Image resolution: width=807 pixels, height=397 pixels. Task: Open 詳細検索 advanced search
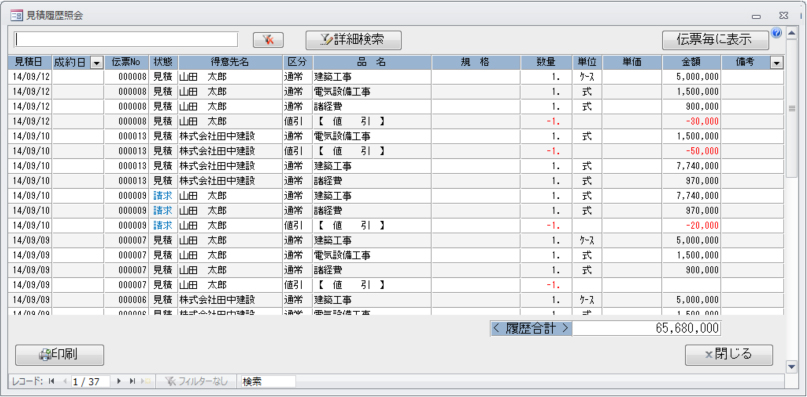[x=354, y=40]
